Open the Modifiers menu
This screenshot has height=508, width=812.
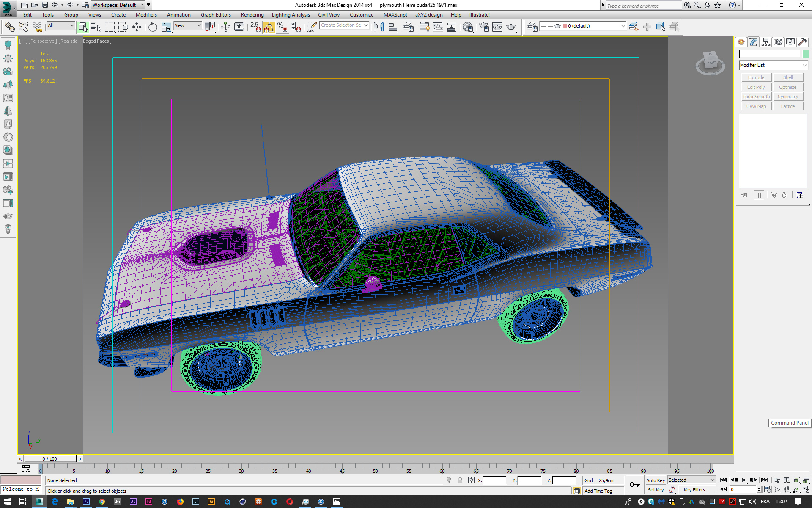coord(146,15)
